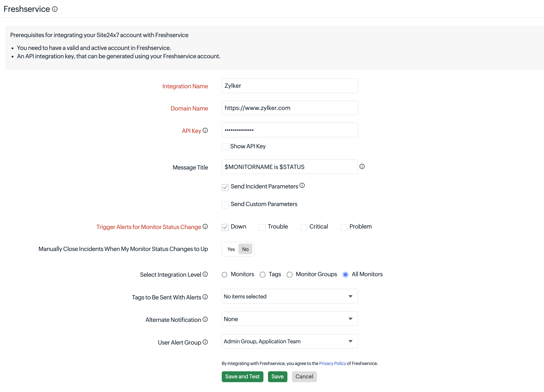This screenshot has width=544, height=392.
Task: Click Tags to Be Sent With Alerts info icon
Action: (205, 297)
